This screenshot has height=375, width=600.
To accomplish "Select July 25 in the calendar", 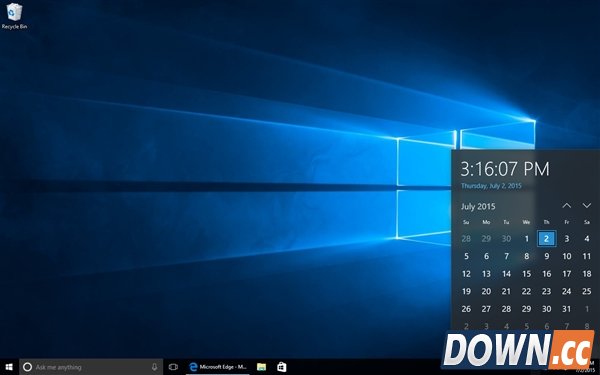I will point(587,292).
